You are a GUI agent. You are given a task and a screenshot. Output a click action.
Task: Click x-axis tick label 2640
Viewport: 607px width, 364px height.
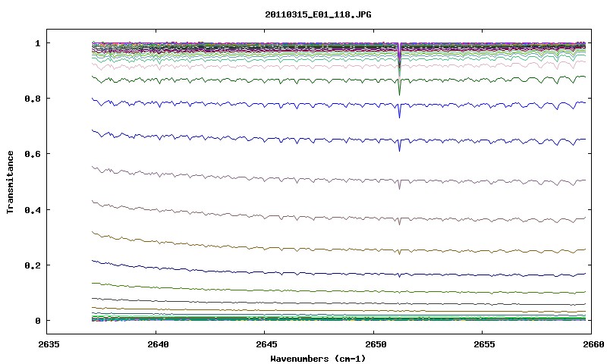point(158,344)
